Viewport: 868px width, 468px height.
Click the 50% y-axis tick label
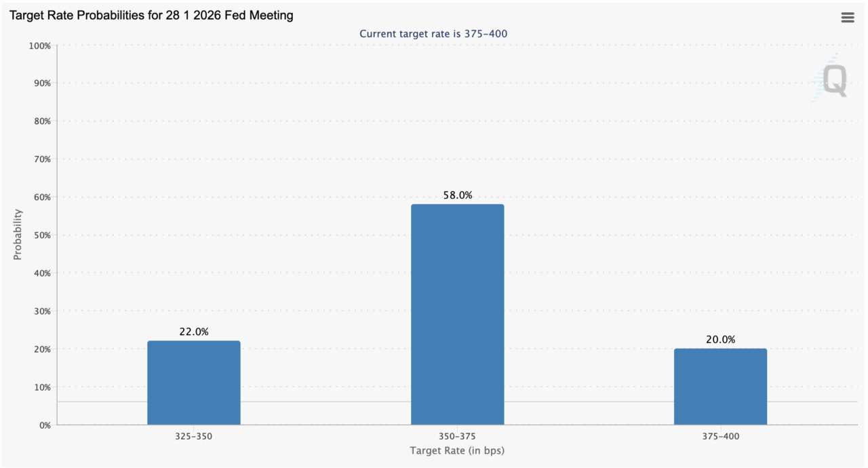pos(41,235)
